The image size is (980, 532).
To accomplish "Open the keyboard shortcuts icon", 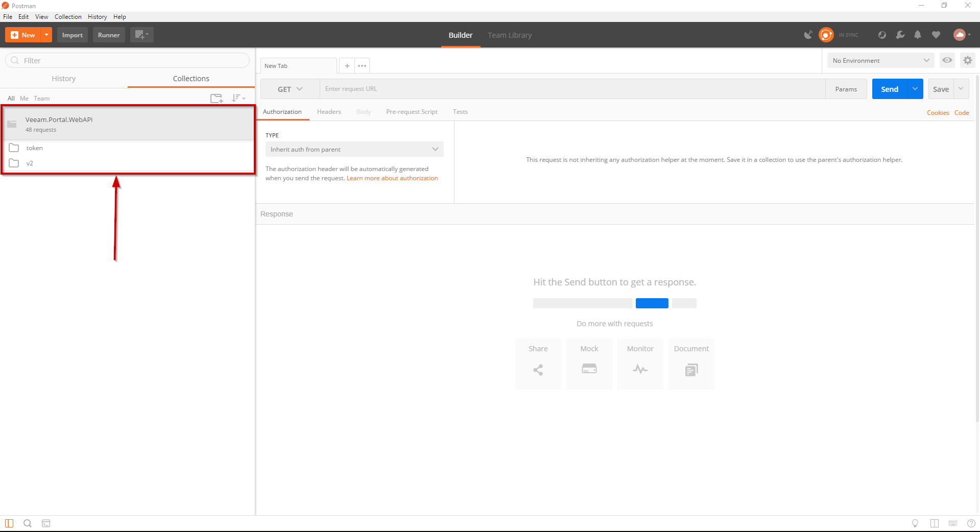I will (x=953, y=523).
